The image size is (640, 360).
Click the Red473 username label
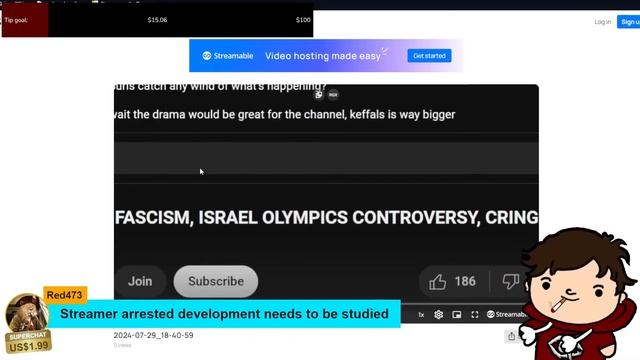[x=64, y=295]
